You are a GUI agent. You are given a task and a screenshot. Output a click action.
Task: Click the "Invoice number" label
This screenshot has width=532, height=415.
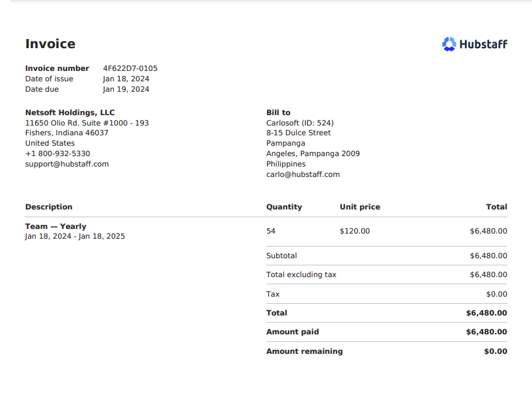pyautogui.click(x=57, y=68)
